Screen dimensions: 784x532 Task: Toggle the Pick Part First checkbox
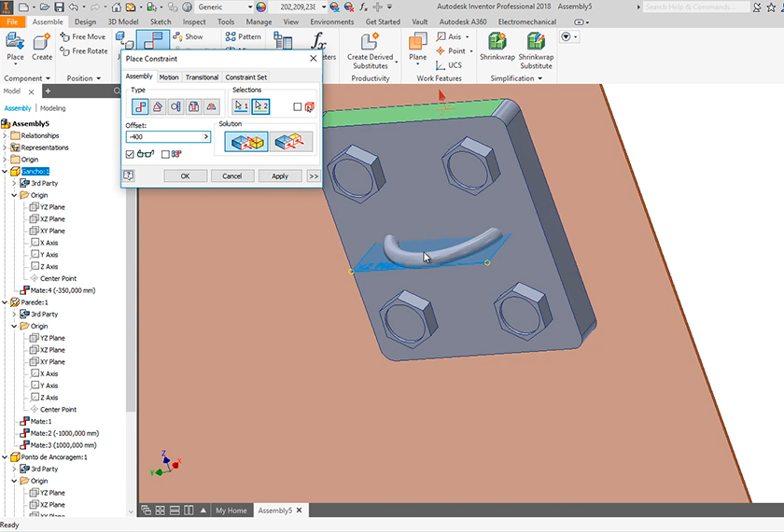298,106
